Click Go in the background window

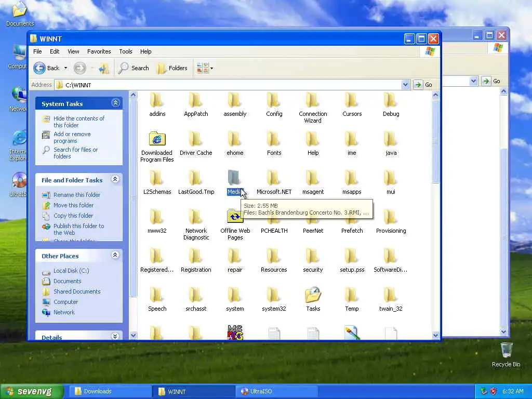491,81
